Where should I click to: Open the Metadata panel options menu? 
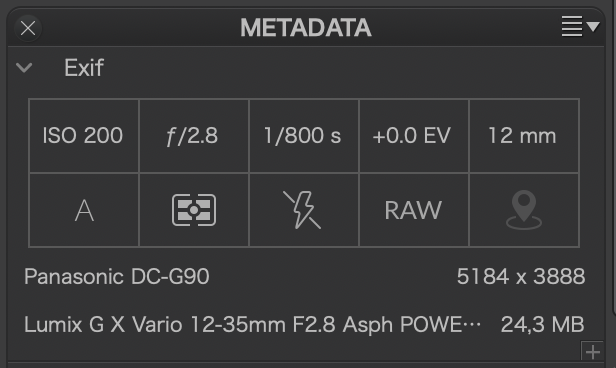[580, 27]
